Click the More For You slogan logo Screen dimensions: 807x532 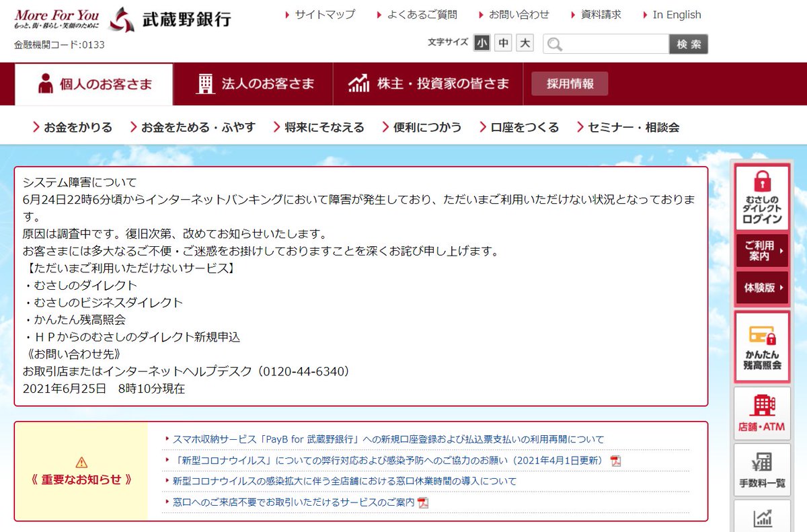56,19
